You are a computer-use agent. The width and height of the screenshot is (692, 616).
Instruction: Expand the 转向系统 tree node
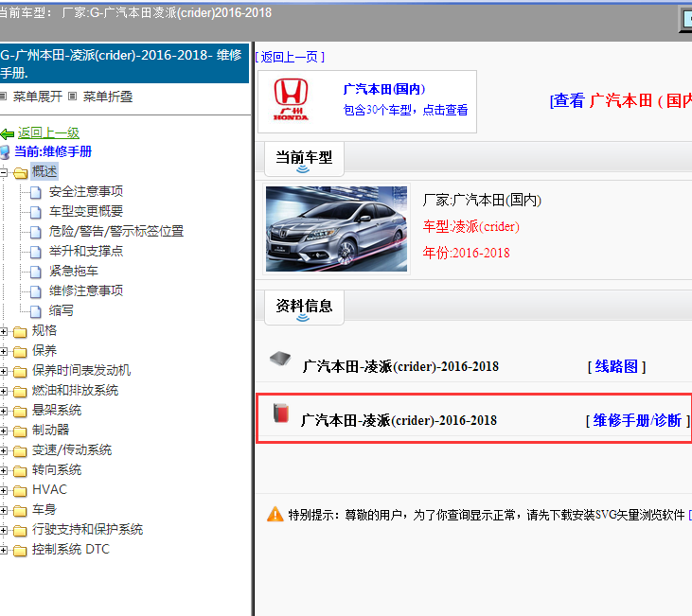point(3,471)
